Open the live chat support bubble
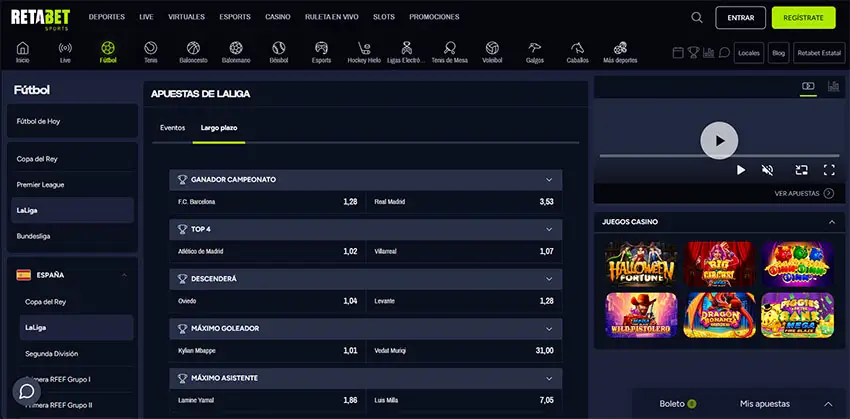Image resolution: width=850 pixels, height=419 pixels. [x=27, y=391]
